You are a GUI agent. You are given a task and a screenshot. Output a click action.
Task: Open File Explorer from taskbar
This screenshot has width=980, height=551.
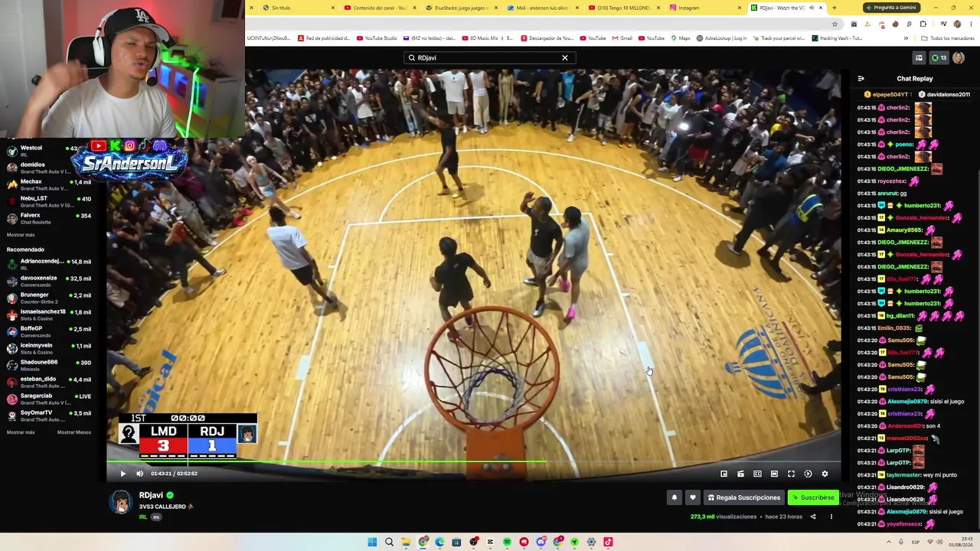point(406,542)
